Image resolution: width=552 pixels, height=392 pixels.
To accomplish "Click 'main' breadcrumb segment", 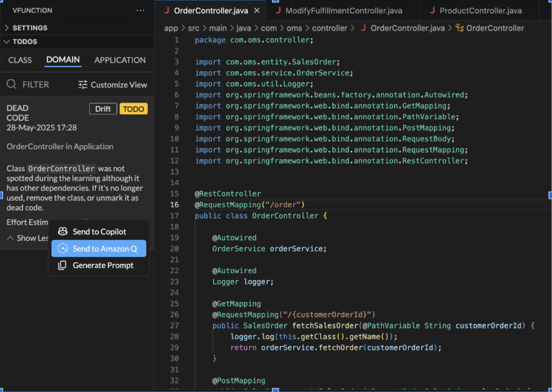I will click(218, 28).
